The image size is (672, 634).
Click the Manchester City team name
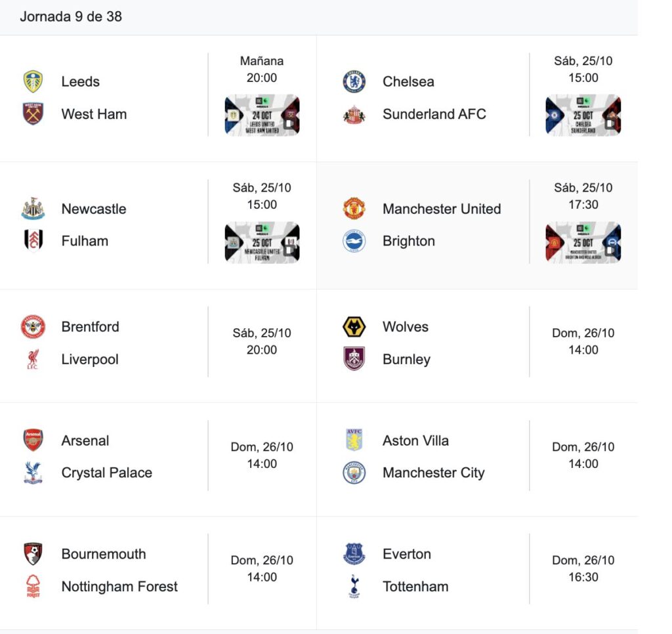433,473
